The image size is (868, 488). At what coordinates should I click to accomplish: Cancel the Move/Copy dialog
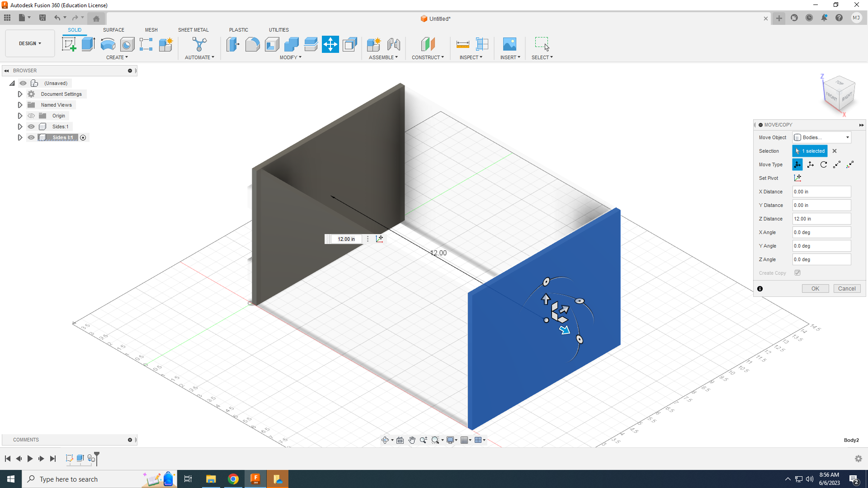tap(846, 289)
